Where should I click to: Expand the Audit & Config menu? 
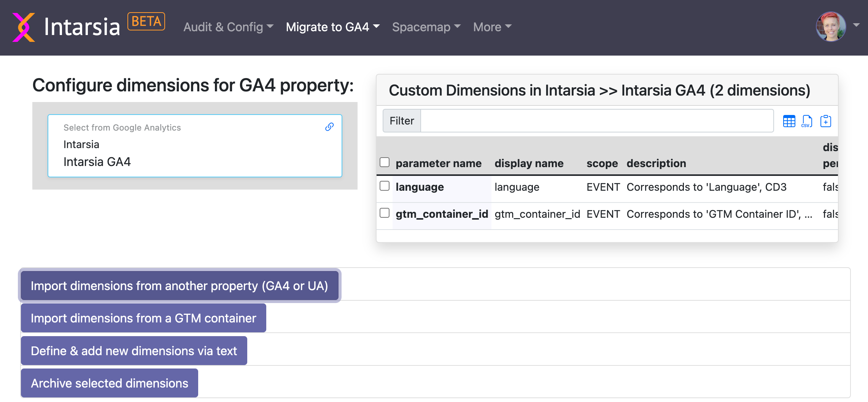(x=227, y=27)
